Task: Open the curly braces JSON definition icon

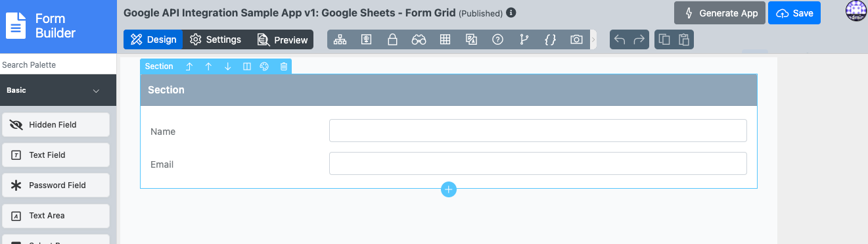Action: point(550,39)
